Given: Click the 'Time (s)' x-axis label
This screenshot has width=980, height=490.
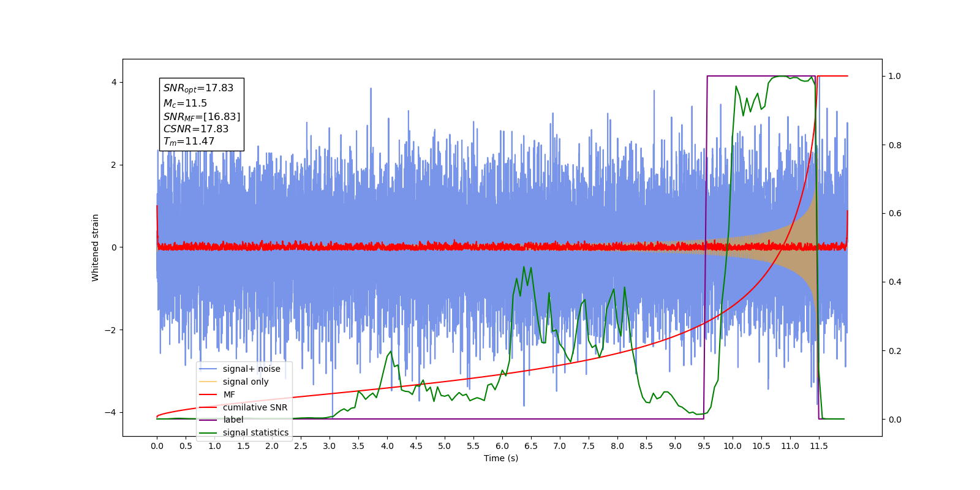Looking at the screenshot, I should 501,458.
